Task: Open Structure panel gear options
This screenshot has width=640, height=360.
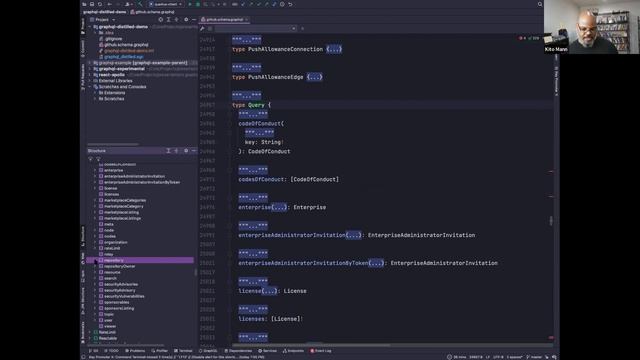Action: [x=186, y=151]
